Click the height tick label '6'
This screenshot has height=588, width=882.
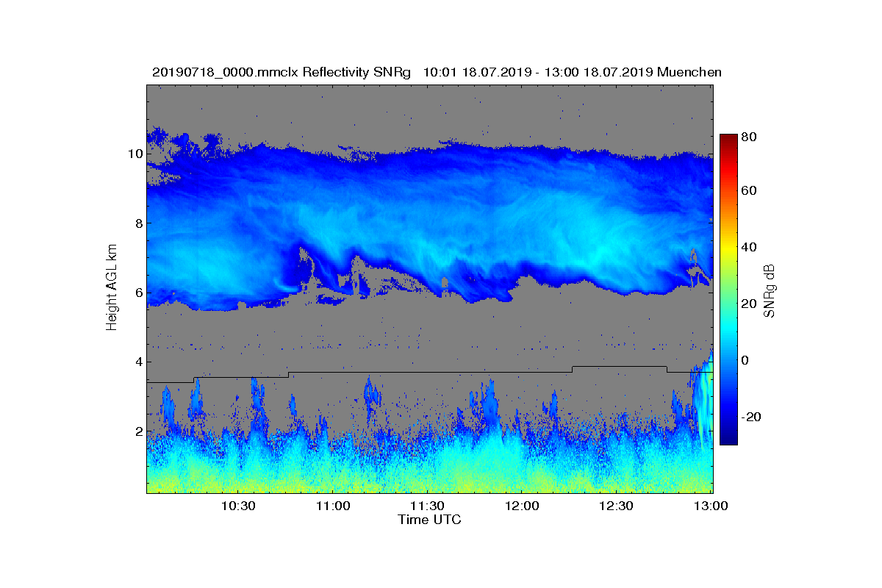(x=138, y=293)
